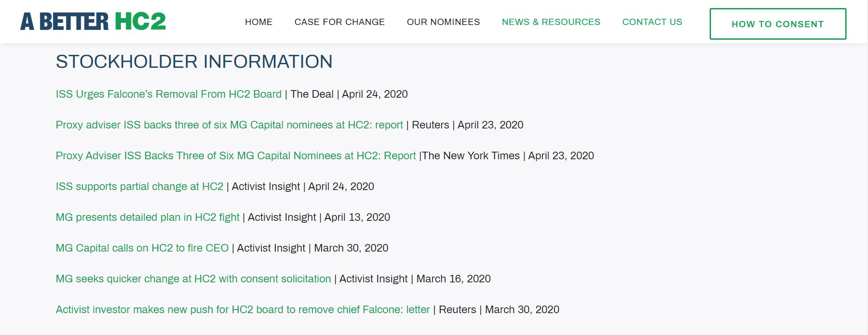Image resolution: width=868 pixels, height=335 pixels.
Task: Open the Reuters proxy adviser ISS article link
Action: click(x=229, y=125)
